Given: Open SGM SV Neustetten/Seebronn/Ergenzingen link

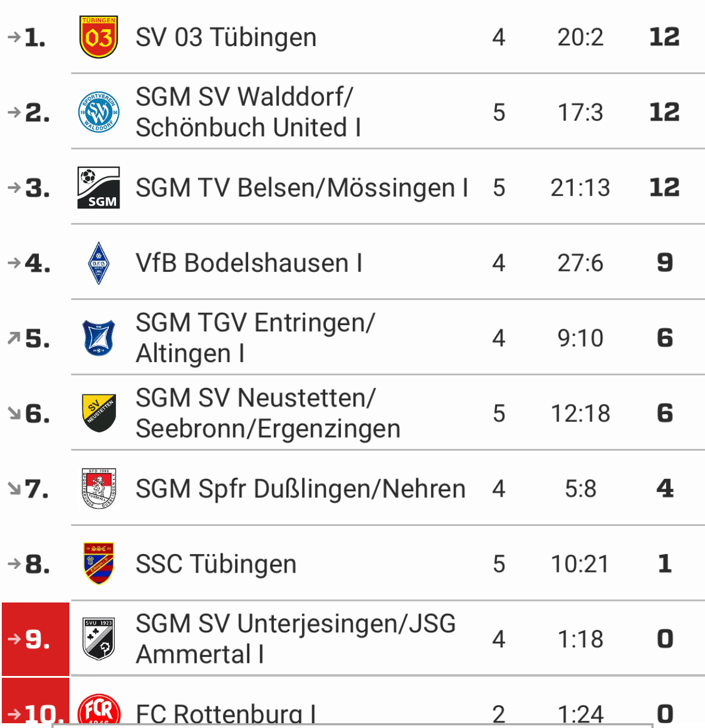Looking at the screenshot, I should (x=268, y=414).
